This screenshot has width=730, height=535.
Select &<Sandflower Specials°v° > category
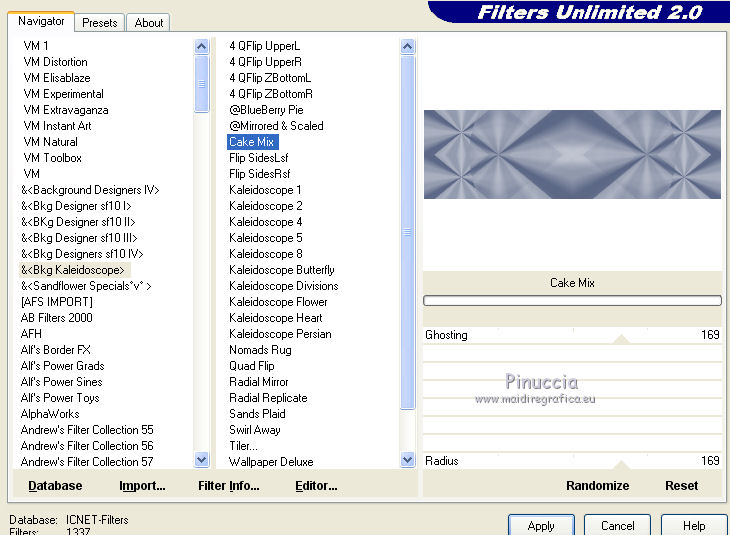[x=86, y=286]
